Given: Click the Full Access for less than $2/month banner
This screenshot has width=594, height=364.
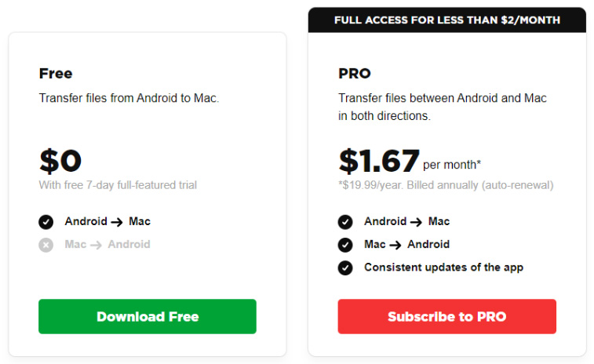Looking at the screenshot, I should pos(447,20).
